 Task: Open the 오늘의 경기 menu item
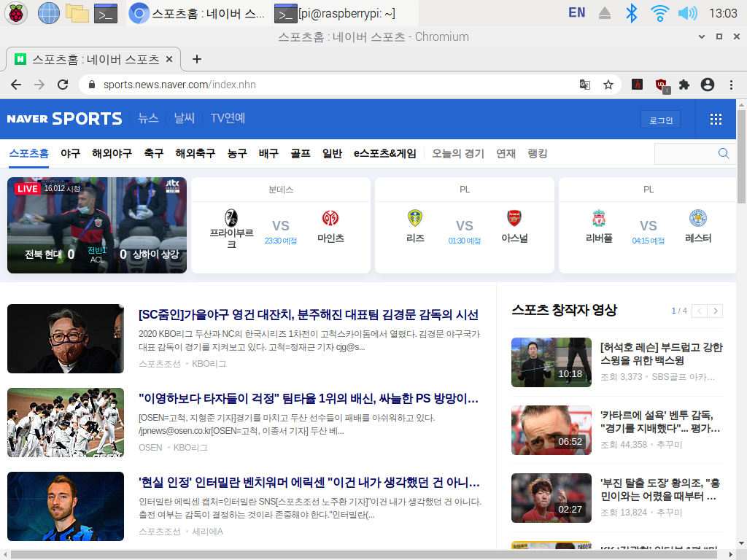458,154
